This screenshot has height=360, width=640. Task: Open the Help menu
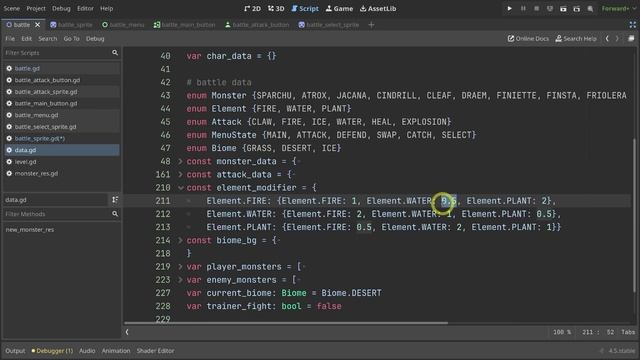tap(107, 8)
